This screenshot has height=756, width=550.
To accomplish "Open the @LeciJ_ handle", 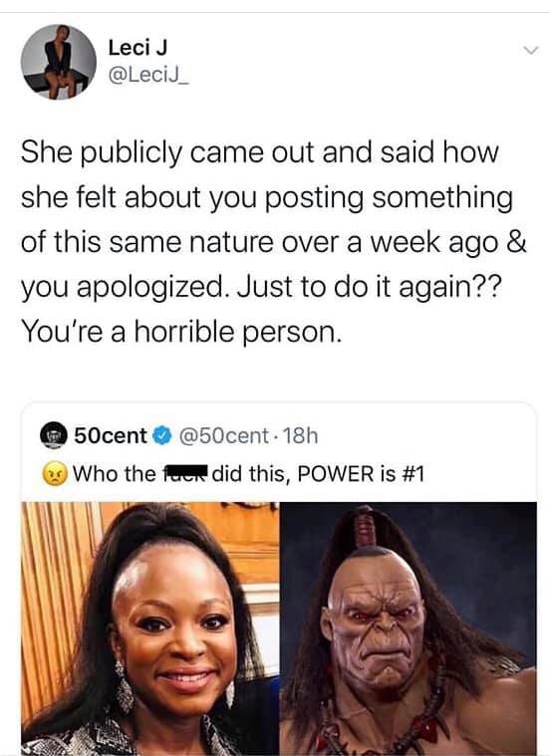I will 148,76.
